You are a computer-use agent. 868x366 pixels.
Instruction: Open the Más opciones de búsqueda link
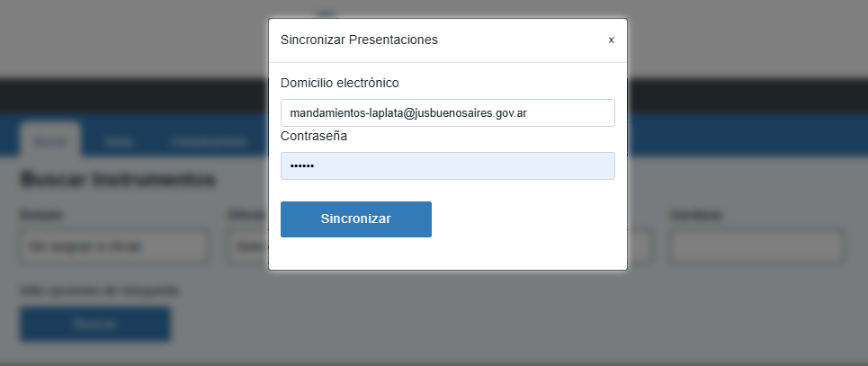99,290
